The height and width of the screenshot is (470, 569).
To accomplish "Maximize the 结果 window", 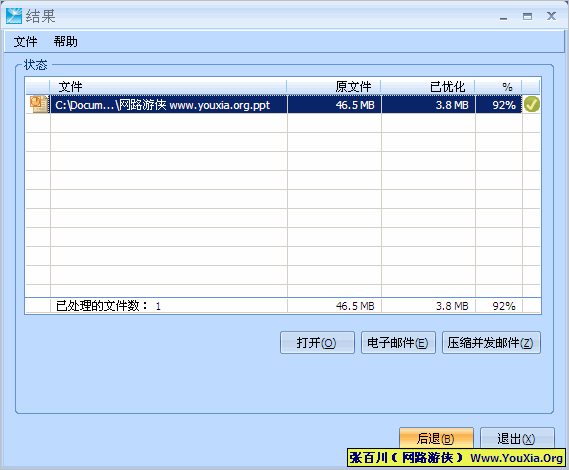I will coord(527,17).
